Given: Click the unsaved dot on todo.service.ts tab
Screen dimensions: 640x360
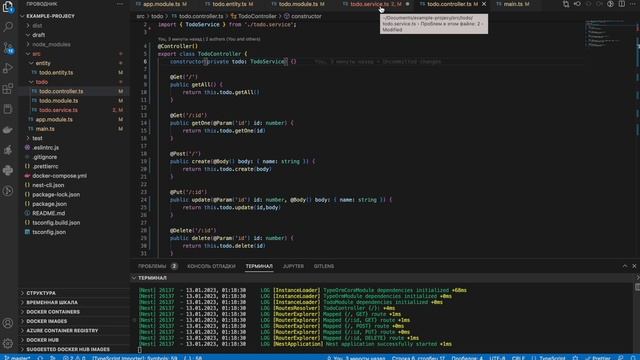Looking at the screenshot, I should pos(407,4).
